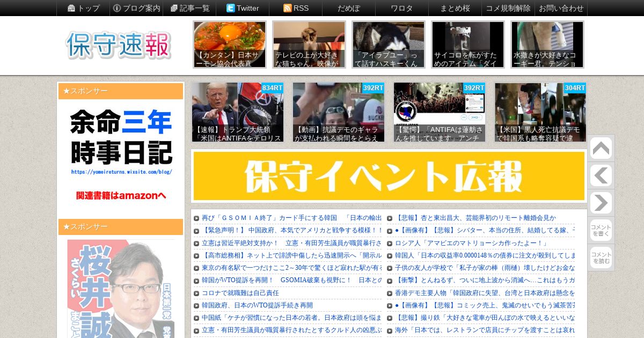
Task: Open headline コロナで就職難は自己責任
Action: point(240,293)
